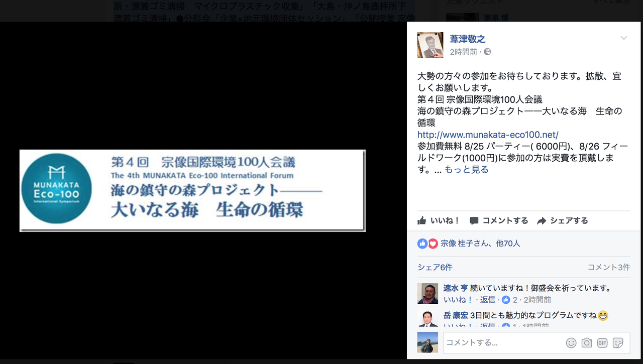This screenshot has width=643, height=364.
Task: Click the MUNAKATA Eco-100 banner image
Action: [192, 191]
